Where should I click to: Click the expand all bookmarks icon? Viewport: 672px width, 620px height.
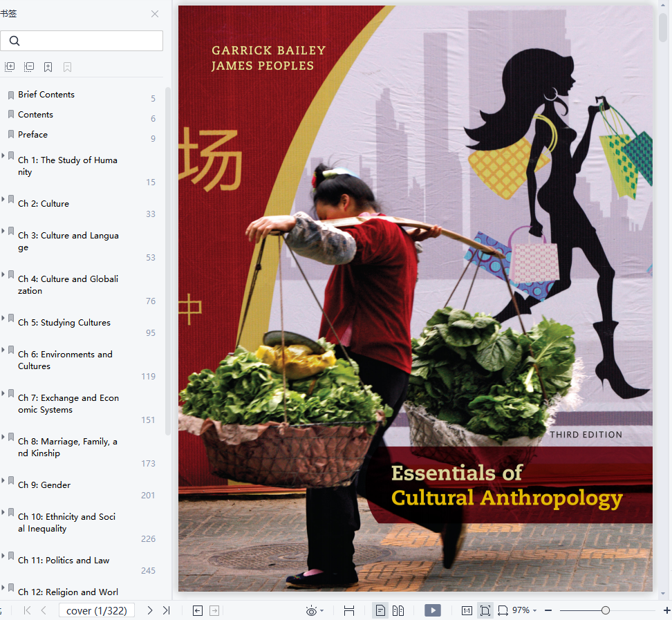pyautogui.click(x=10, y=67)
